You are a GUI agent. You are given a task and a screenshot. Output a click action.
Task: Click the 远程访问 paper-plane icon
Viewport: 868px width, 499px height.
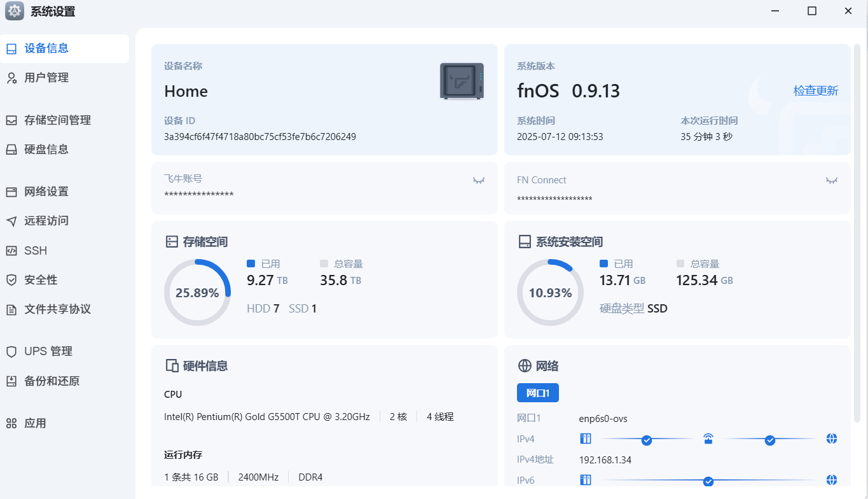coord(11,221)
